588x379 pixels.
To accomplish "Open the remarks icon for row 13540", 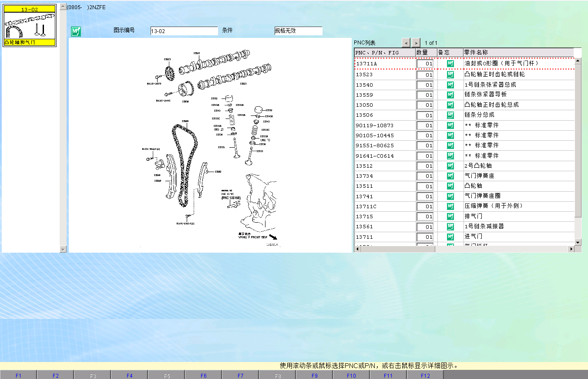I will (450, 85).
